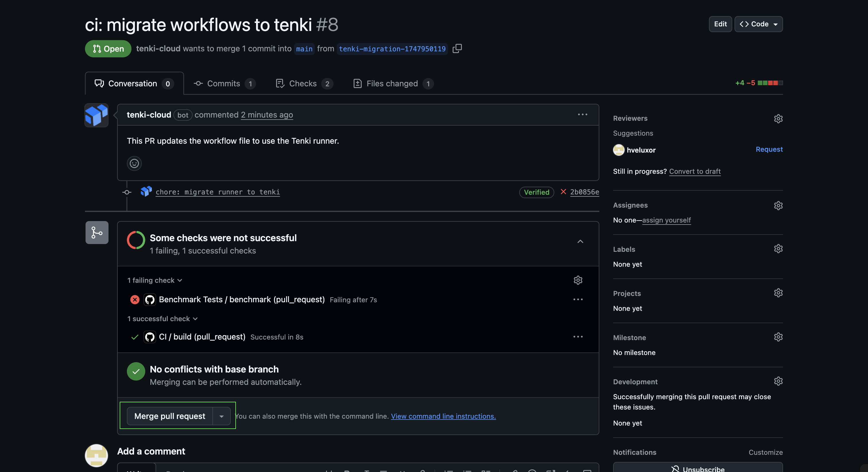The width and height of the screenshot is (868, 472).
Task: Open Milestone settings gear
Action: click(778, 337)
